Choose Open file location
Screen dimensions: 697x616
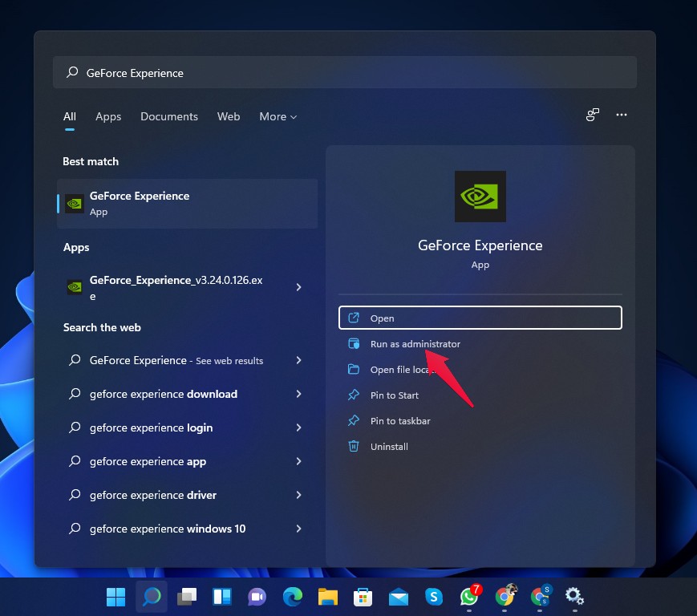[480, 369]
